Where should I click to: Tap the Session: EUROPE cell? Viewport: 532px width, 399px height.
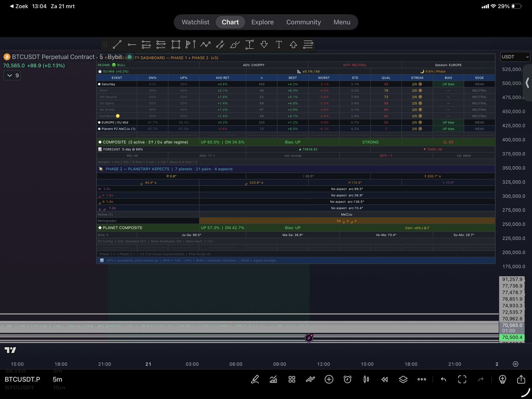pos(448,65)
